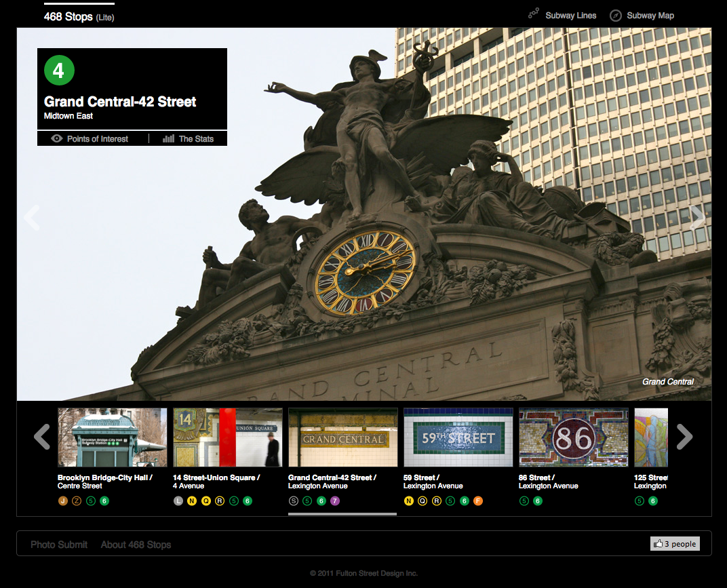
Task: Click the eye icon beside Points of Interest
Action: (x=56, y=138)
